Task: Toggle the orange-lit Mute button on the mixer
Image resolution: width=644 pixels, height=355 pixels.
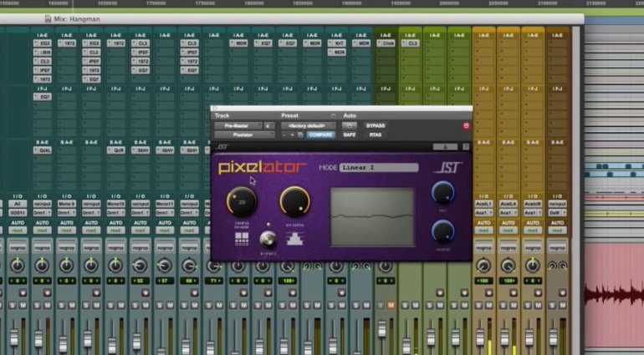Action: coord(391,305)
